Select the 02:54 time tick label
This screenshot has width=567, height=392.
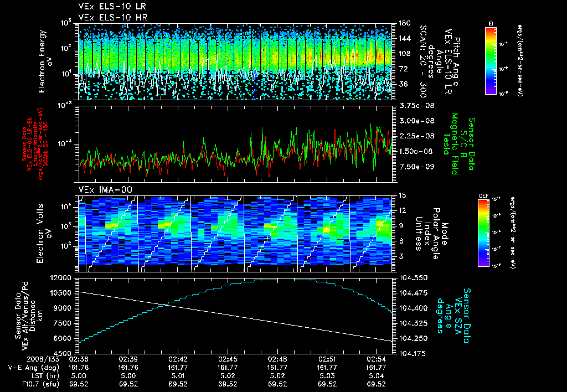377,360
